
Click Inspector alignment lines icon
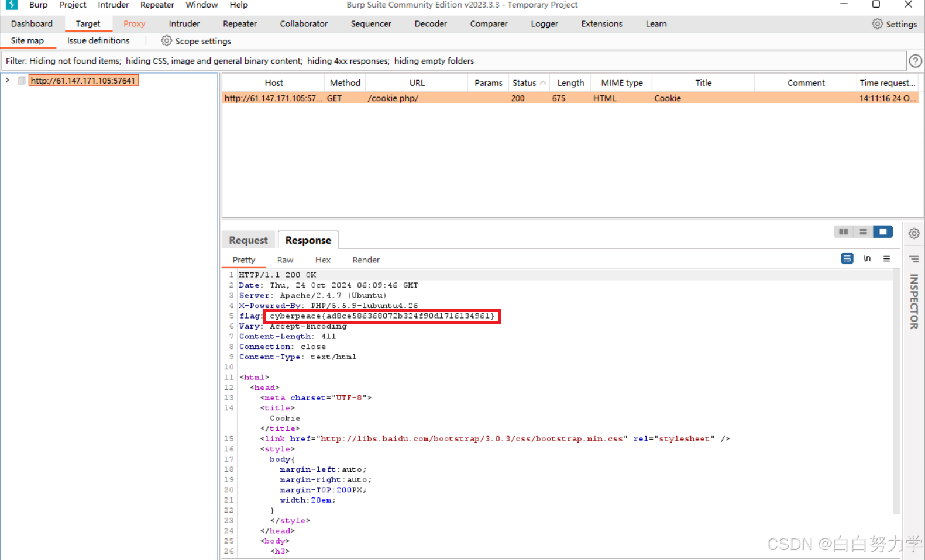tap(914, 259)
